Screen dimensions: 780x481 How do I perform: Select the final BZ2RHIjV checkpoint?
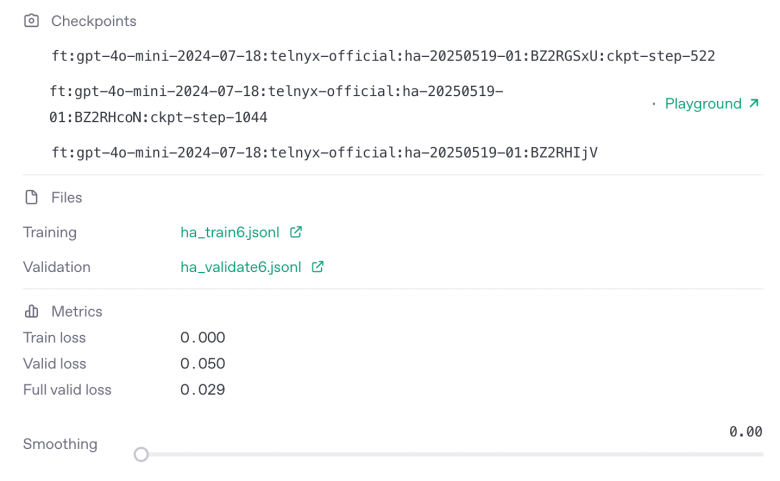(x=324, y=152)
